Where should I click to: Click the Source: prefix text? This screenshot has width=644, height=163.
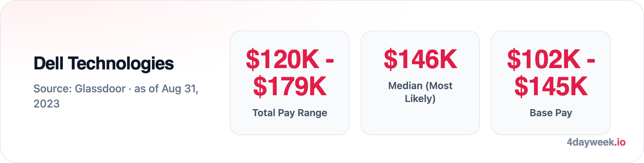52,88
